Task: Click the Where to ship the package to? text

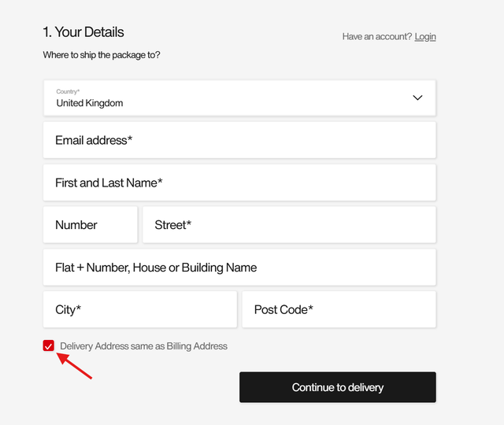Action: (102, 55)
